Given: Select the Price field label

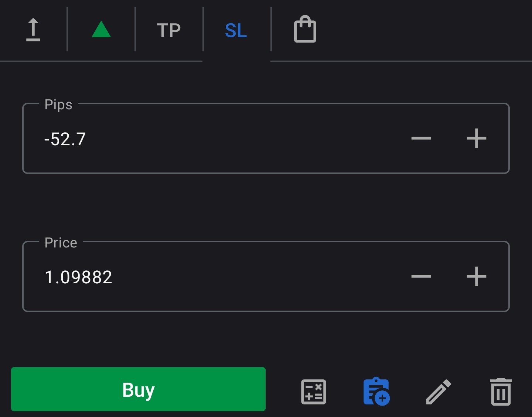Looking at the screenshot, I should [x=60, y=243].
